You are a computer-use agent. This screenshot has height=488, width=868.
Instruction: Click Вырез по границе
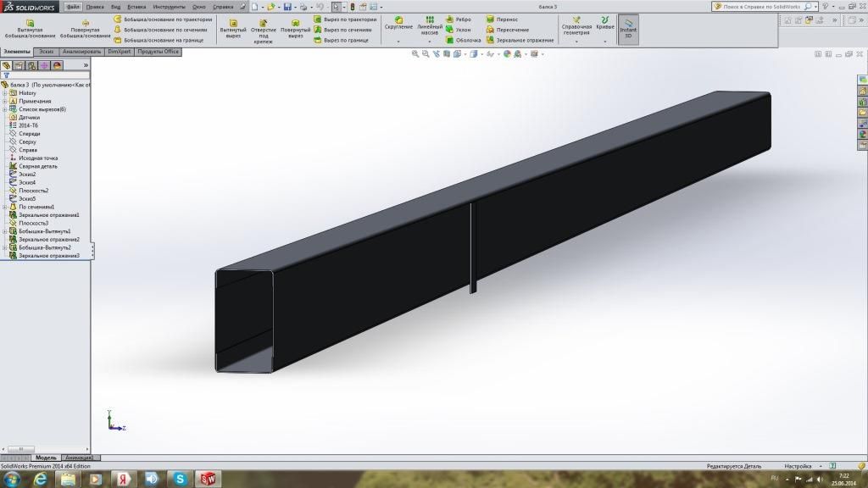click(341, 41)
